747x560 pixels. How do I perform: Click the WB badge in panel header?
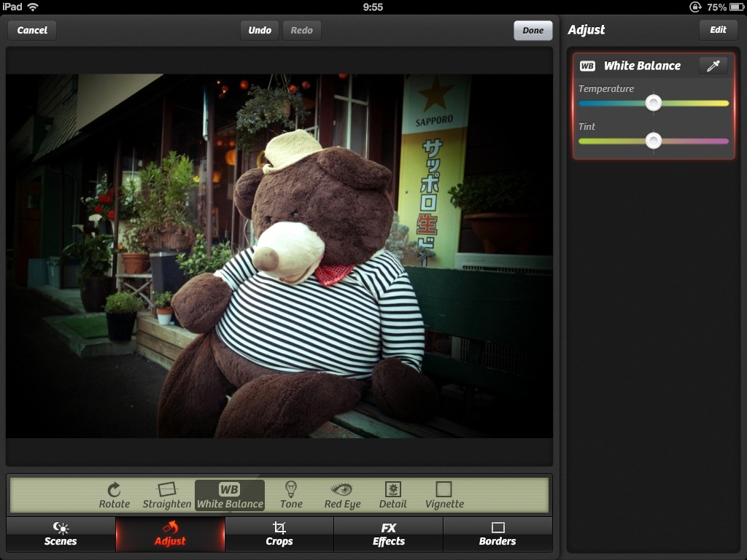pos(587,66)
